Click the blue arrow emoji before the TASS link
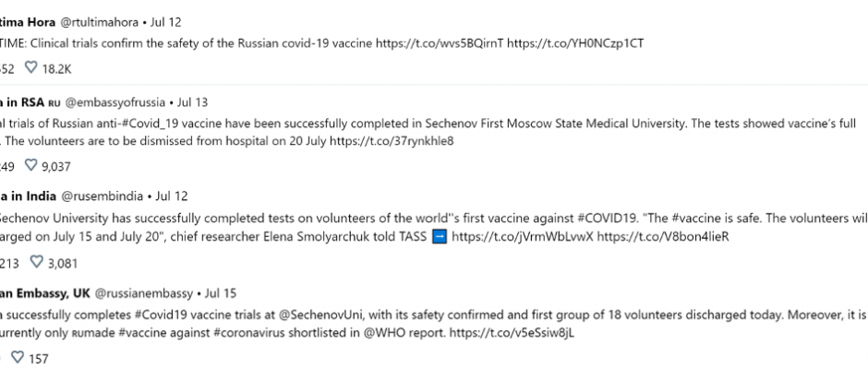868x369 pixels. (x=439, y=237)
